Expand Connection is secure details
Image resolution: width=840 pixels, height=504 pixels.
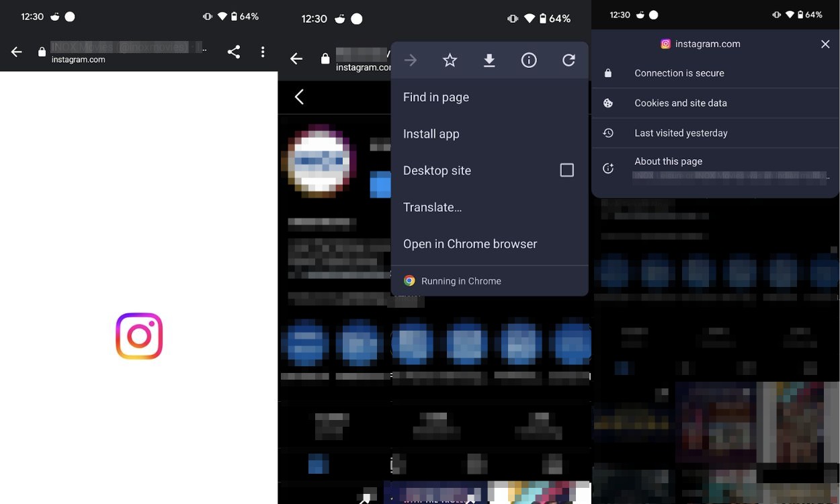pos(679,73)
